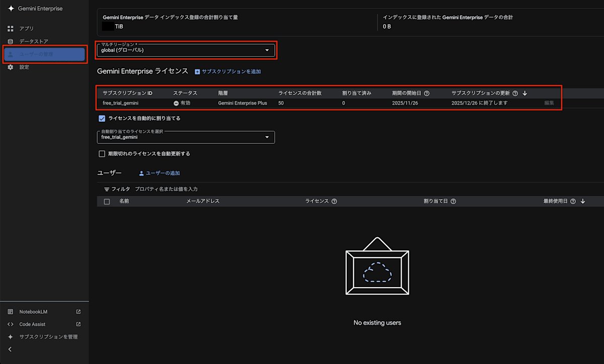Click the 最終使用日 column header text
This screenshot has width=604, height=364.
click(x=555, y=201)
